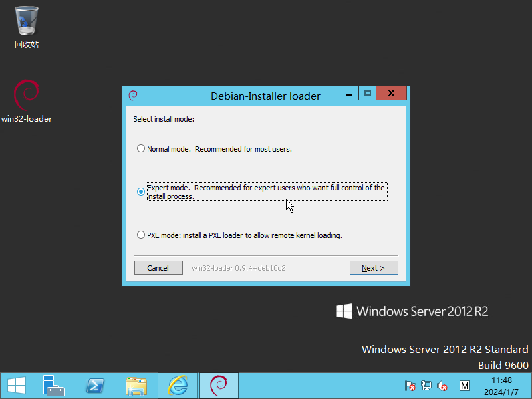Click the Debian swirl icon in title bar
532x399 pixels.
pos(133,96)
